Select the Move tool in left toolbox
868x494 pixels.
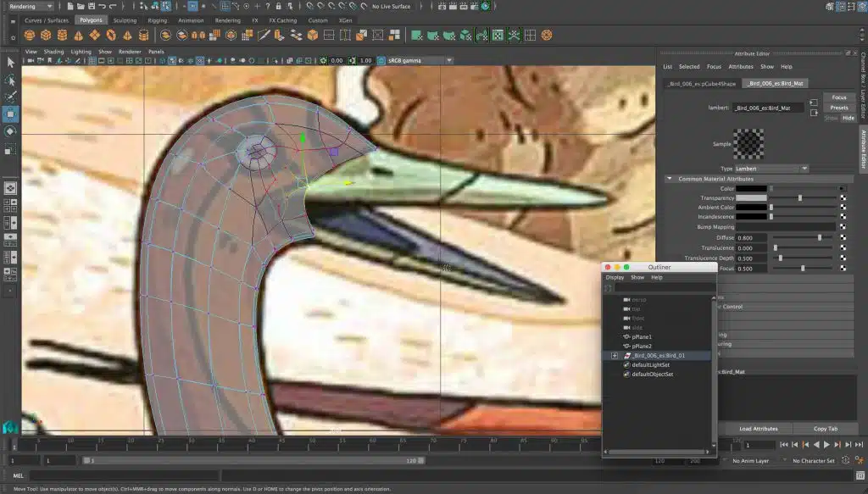[10, 114]
